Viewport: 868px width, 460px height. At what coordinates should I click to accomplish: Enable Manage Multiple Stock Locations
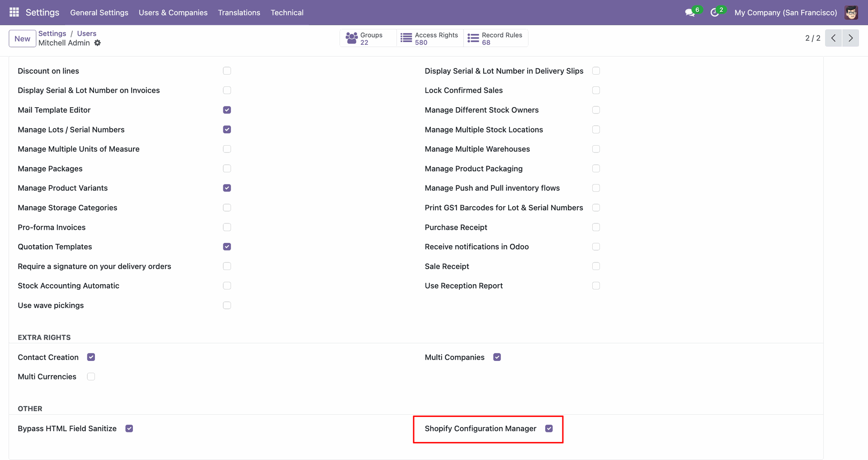point(596,129)
